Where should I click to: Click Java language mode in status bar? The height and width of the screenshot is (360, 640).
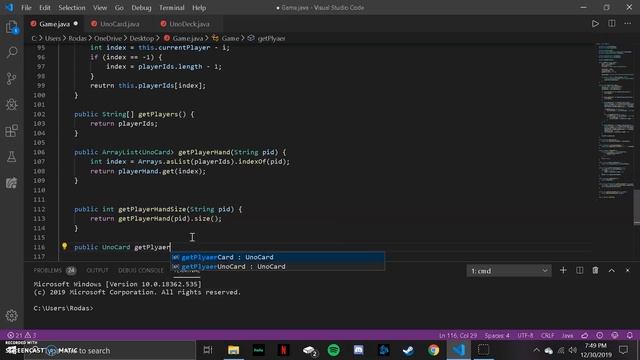[x=567, y=336]
